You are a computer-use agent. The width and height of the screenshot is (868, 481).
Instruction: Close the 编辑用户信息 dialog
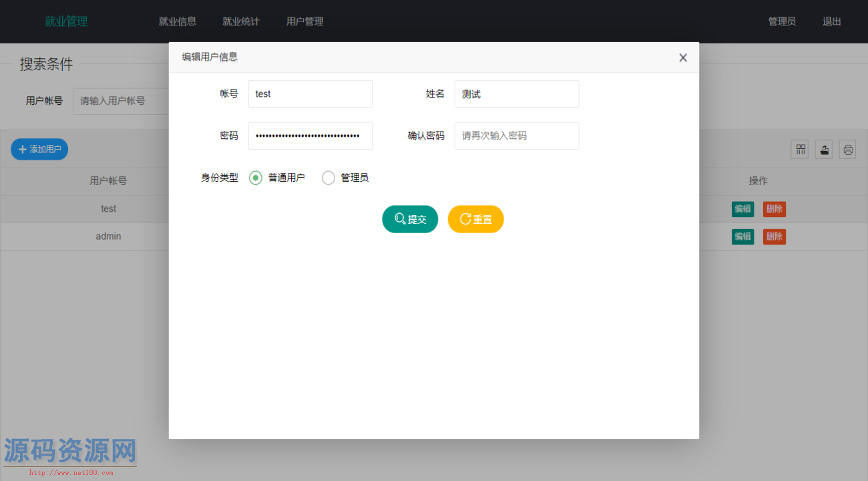pyautogui.click(x=683, y=57)
